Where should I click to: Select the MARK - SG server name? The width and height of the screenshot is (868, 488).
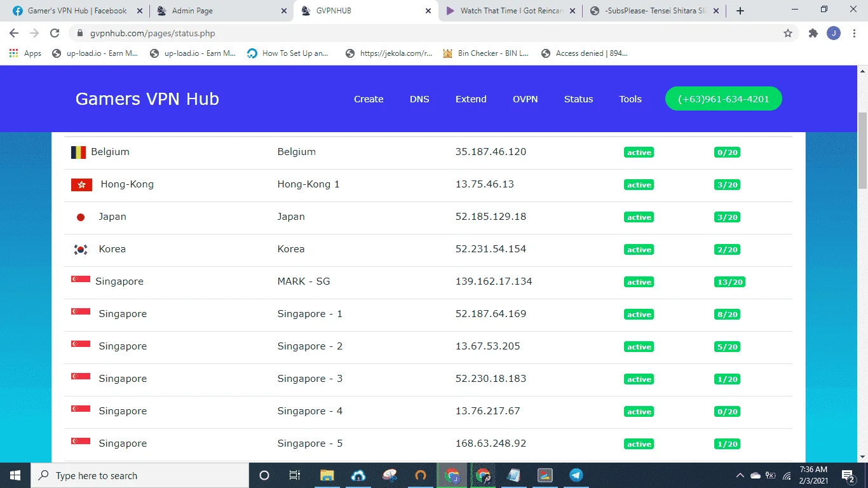304,281
